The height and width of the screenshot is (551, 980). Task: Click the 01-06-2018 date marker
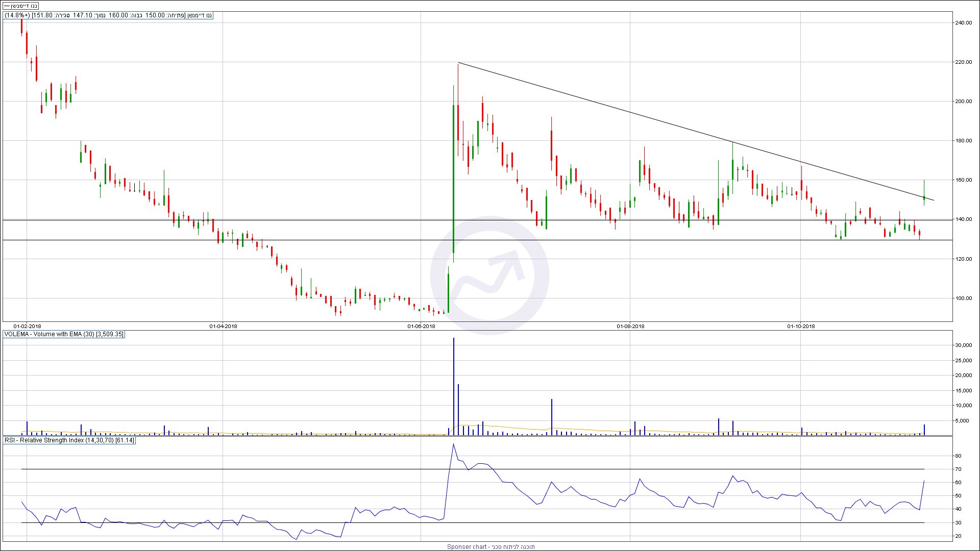421,326
